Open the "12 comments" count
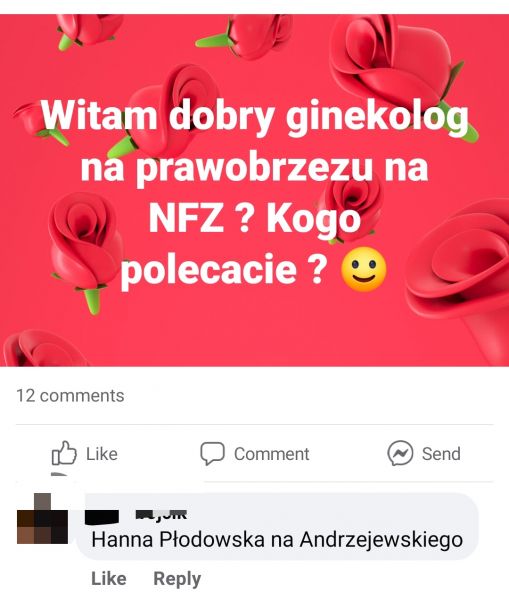Viewport: 509px width, 600px height. click(x=70, y=396)
